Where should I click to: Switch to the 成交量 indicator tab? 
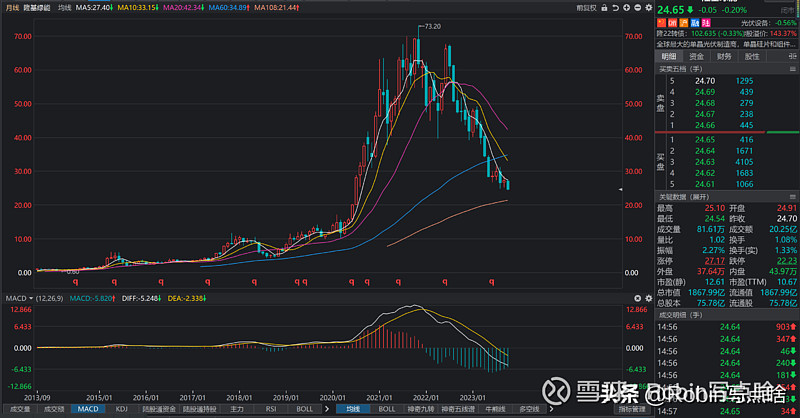pos(20,409)
